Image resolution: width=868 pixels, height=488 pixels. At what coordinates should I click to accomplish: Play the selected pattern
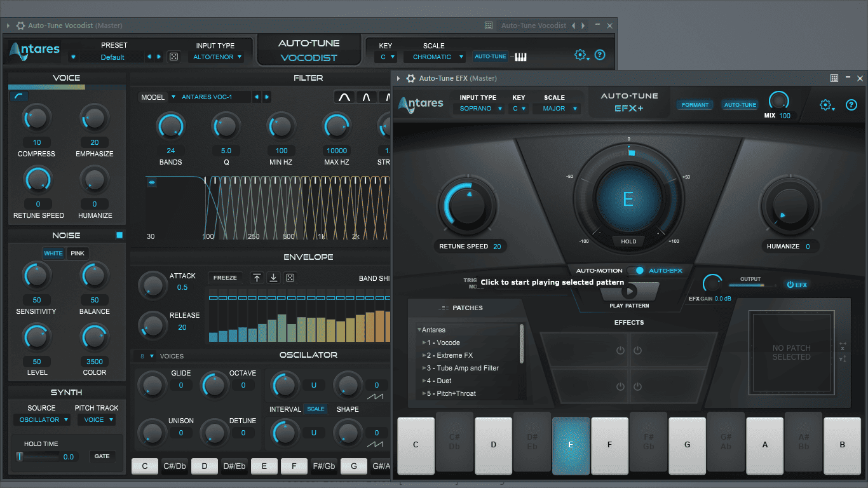tap(629, 291)
